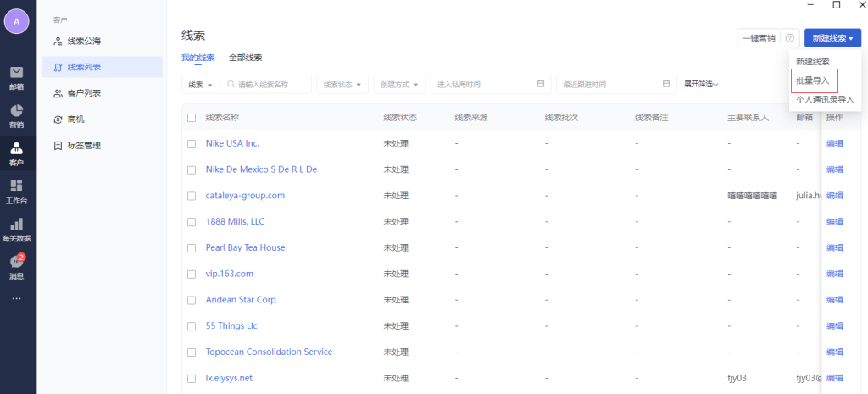Open the cataleya-group.com lead link
Image resolution: width=868 pixels, height=394 pixels.
pyautogui.click(x=245, y=196)
